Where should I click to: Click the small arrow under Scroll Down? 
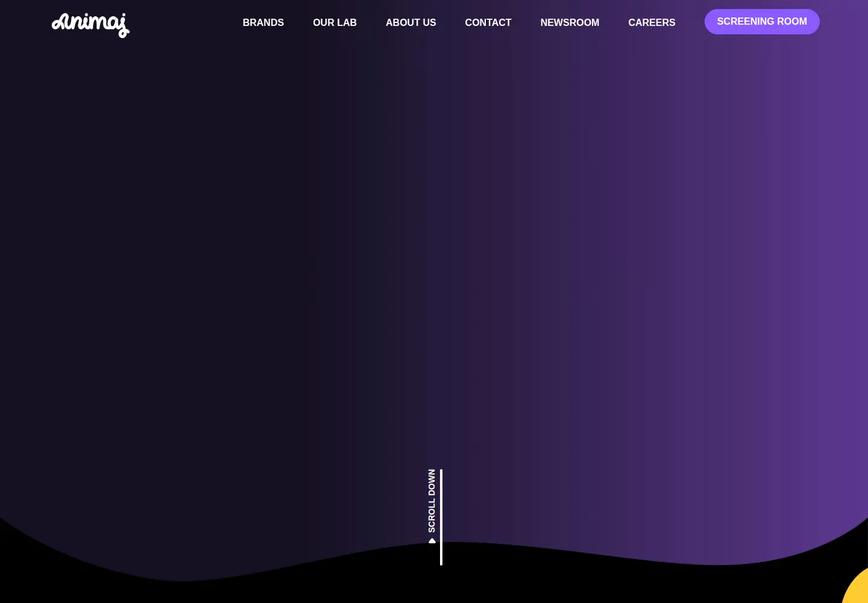point(432,541)
